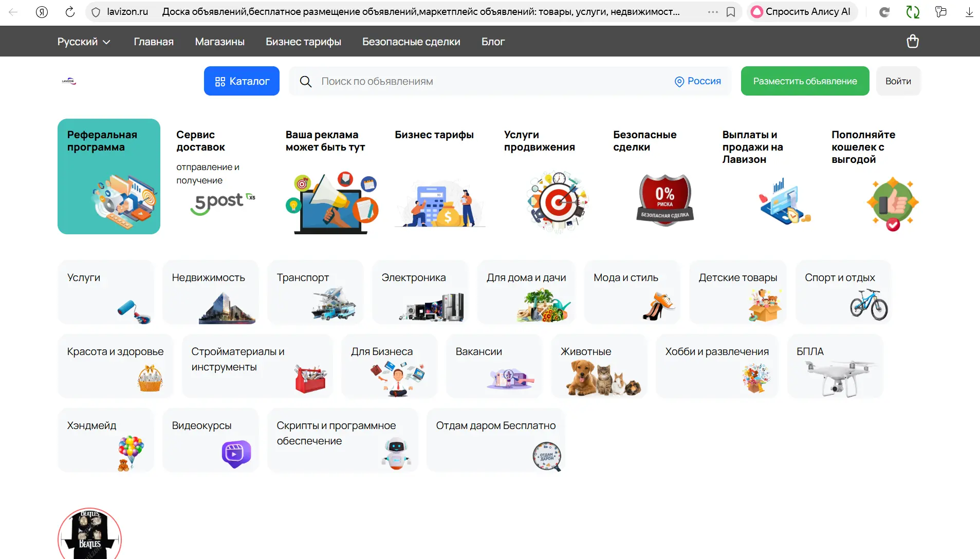Viewport: 980px width, 559px height.
Task: Open the Россия location selector
Action: click(697, 81)
